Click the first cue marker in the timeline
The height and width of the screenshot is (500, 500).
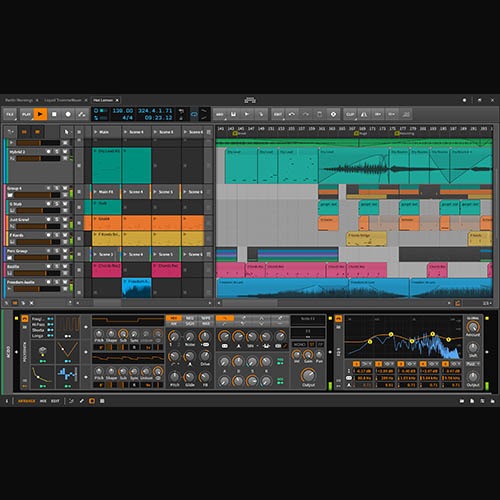pyautogui.click(x=235, y=133)
